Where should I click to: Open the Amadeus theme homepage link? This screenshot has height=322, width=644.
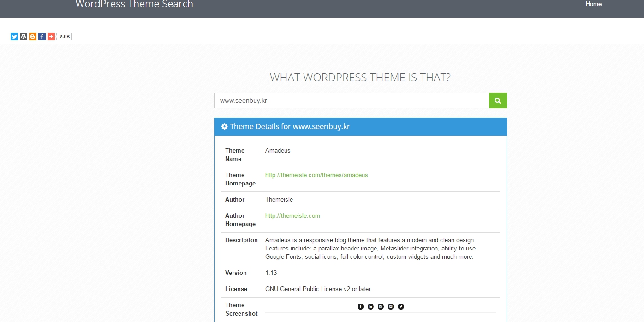tap(316, 175)
